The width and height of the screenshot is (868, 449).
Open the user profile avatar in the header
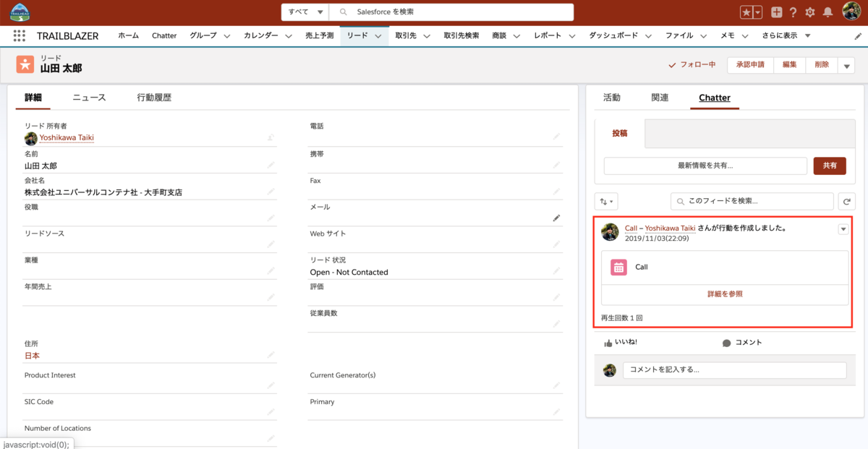click(851, 12)
